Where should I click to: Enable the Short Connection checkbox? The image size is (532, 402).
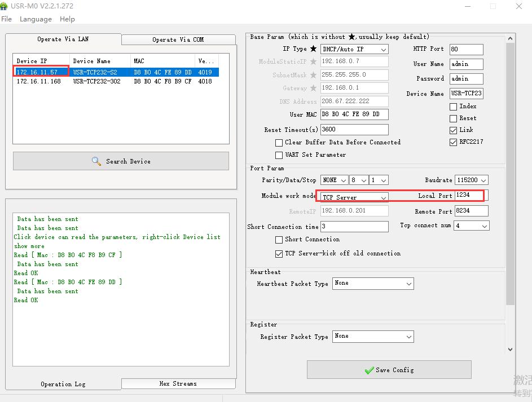tap(279, 240)
